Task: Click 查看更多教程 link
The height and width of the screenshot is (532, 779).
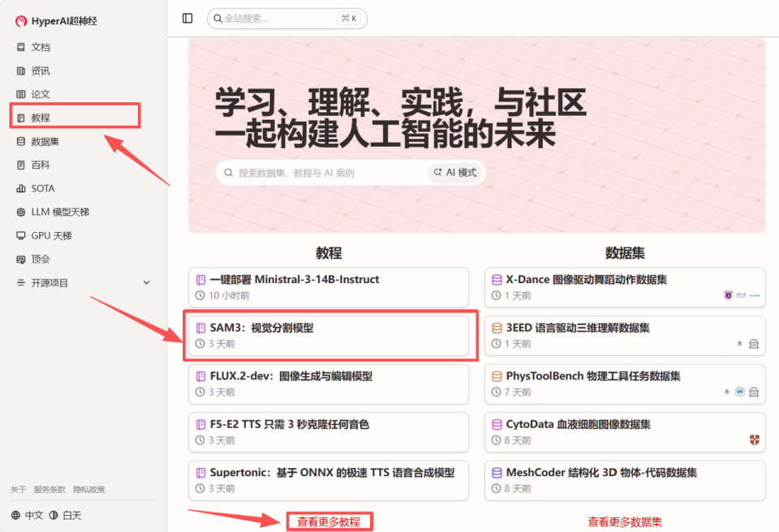Action: (x=329, y=522)
